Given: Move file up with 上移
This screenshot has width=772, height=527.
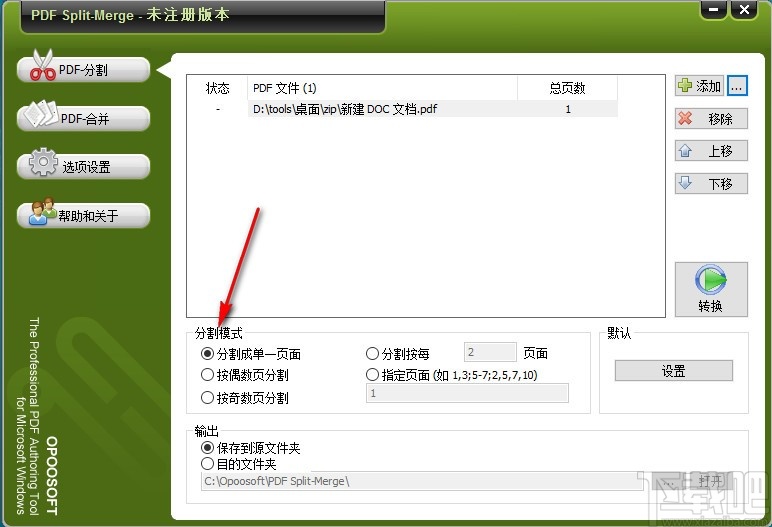Looking at the screenshot, I should 711,151.
